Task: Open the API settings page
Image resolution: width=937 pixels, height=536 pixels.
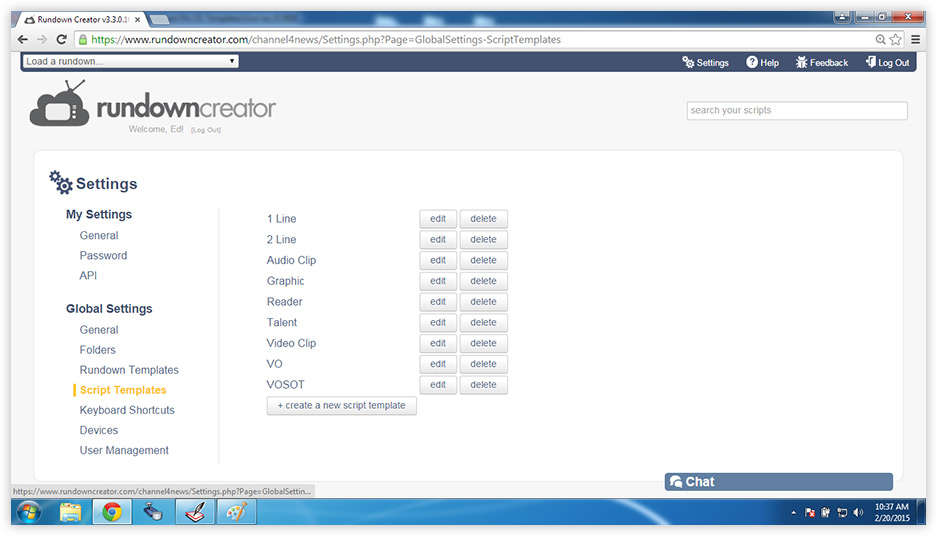Action: pyautogui.click(x=88, y=275)
